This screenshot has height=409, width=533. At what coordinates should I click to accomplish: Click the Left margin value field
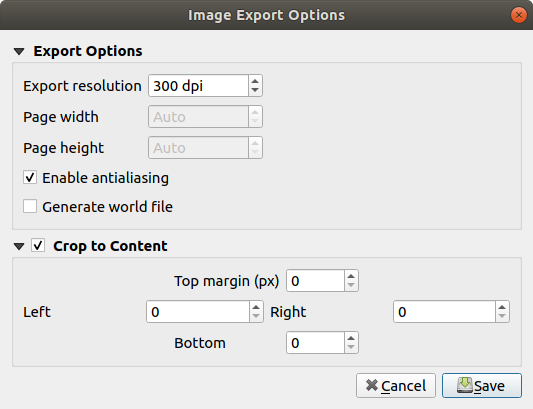coord(198,312)
